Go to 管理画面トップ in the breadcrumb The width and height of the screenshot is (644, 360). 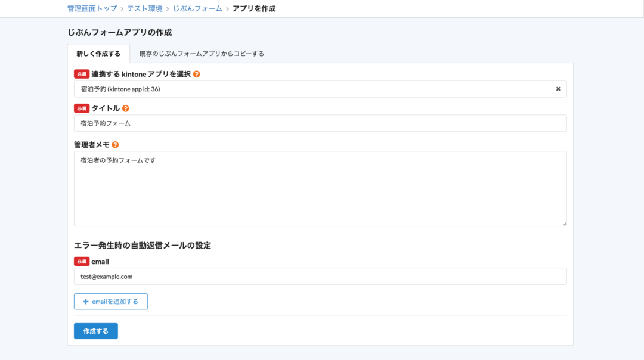point(92,8)
